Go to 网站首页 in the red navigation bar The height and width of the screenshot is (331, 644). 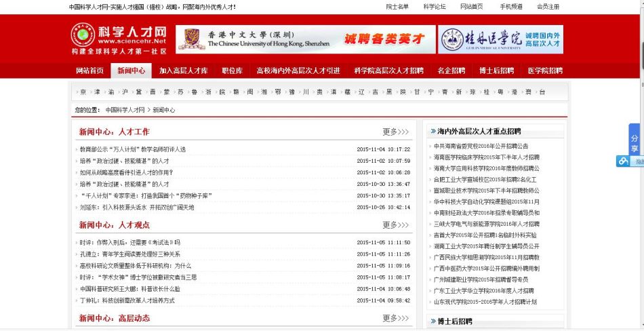click(90, 71)
